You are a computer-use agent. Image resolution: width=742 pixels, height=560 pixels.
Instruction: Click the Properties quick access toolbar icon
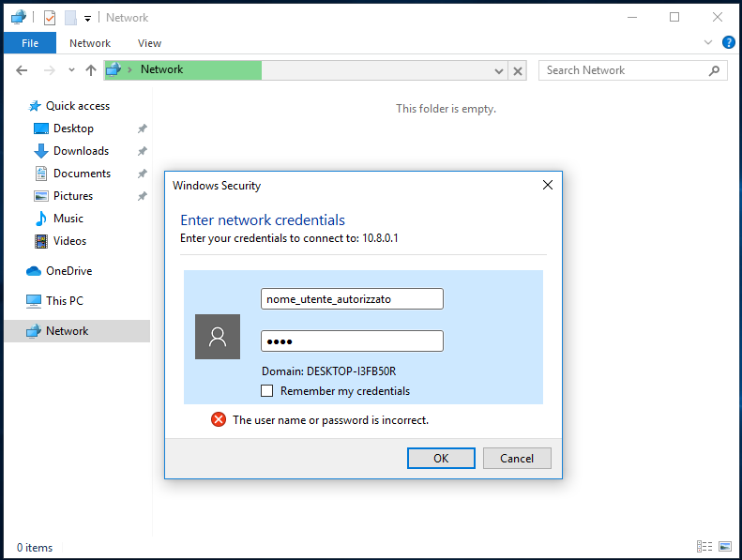click(x=50, y=18)
